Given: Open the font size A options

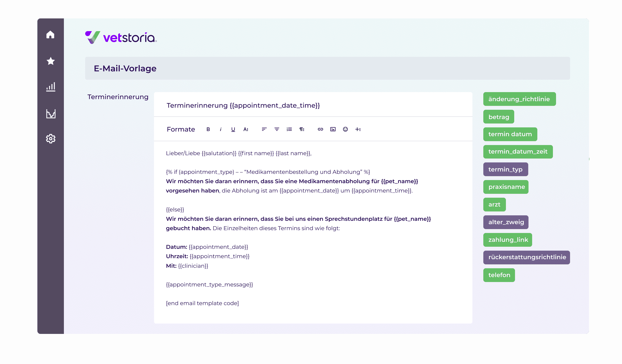Looking at the screenshot, I should pos(245,129).
